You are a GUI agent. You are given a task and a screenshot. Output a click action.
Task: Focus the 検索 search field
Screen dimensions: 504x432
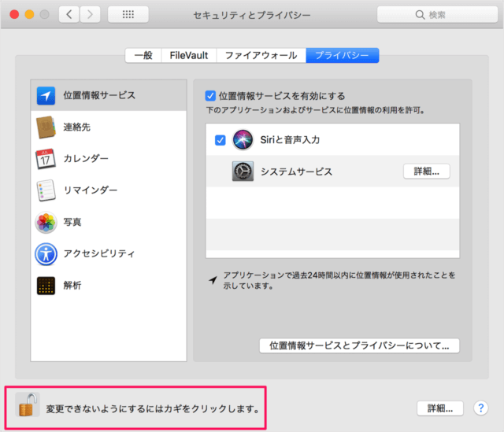pyautogui.click(x=437, y=14)
